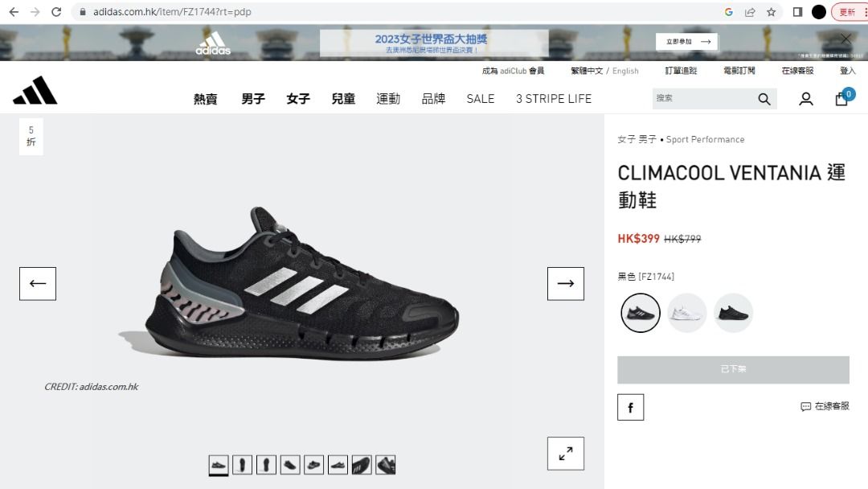
Task: Go to the adidas logo homepage
Action: (35, 90)
